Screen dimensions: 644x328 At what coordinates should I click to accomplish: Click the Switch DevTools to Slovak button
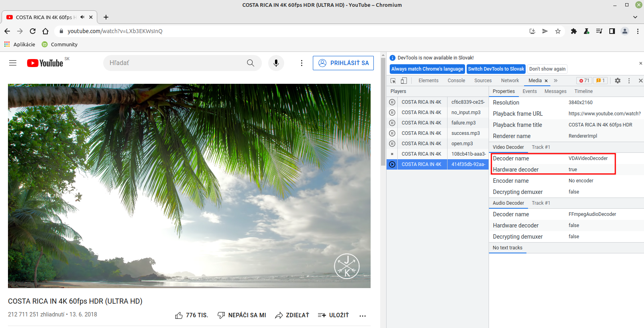point(496,69)
